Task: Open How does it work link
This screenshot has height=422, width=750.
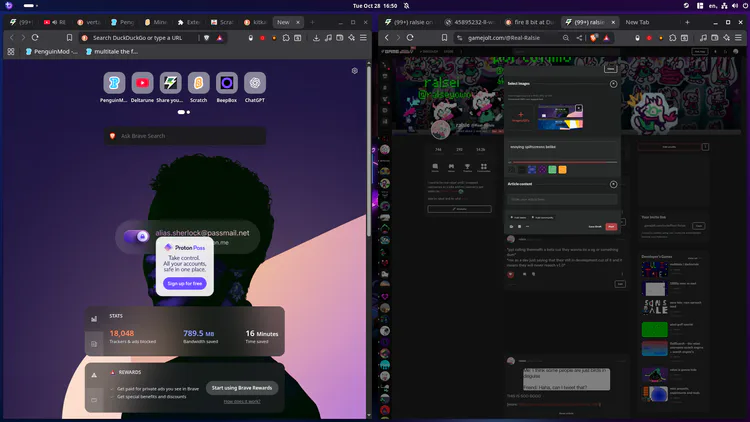Action: pos(242,401)
